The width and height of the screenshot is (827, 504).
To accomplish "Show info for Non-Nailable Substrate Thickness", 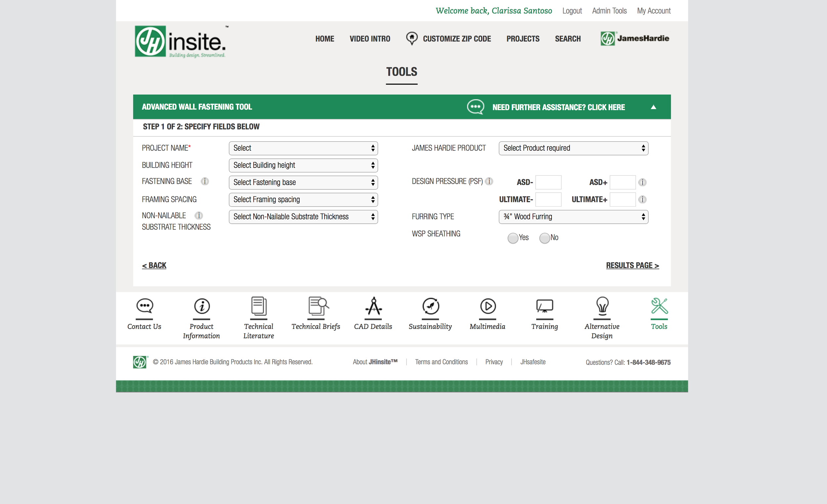I will pos(199,215).
